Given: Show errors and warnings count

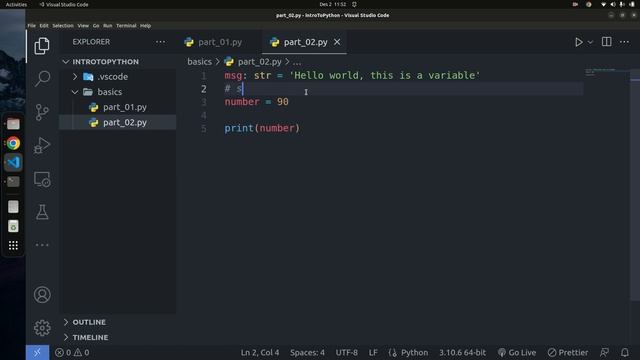Looking at the screenshot, I should coord(72,353).
